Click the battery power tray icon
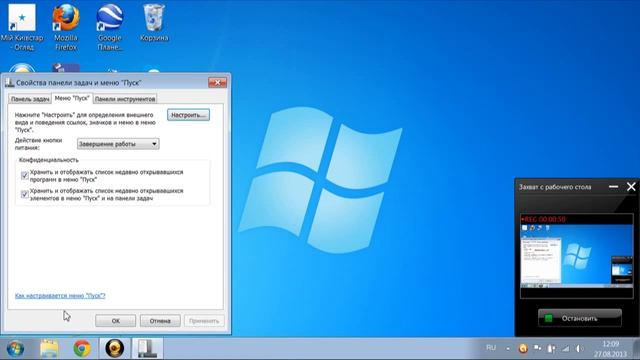Image resolution: width=640 pixels, height=360 pixels. [x=551, y=349]
